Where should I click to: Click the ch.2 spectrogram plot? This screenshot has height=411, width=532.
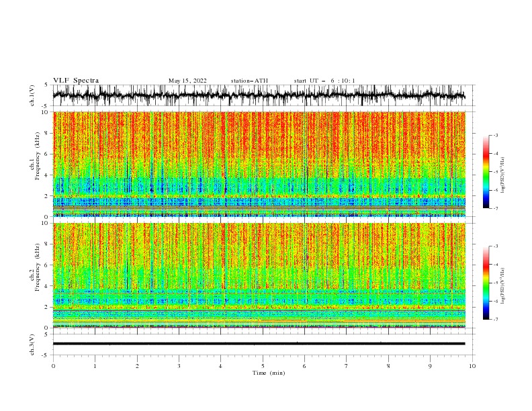259,275
